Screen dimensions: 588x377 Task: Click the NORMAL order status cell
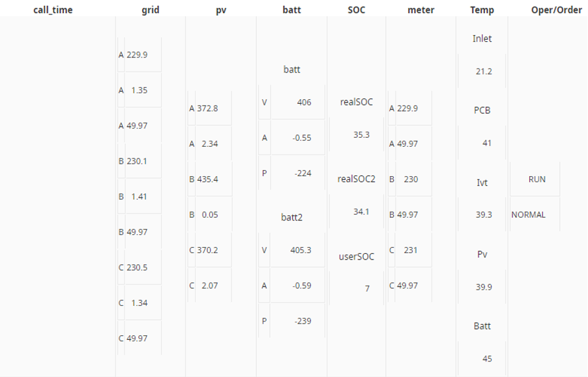(x=529, y=215)
